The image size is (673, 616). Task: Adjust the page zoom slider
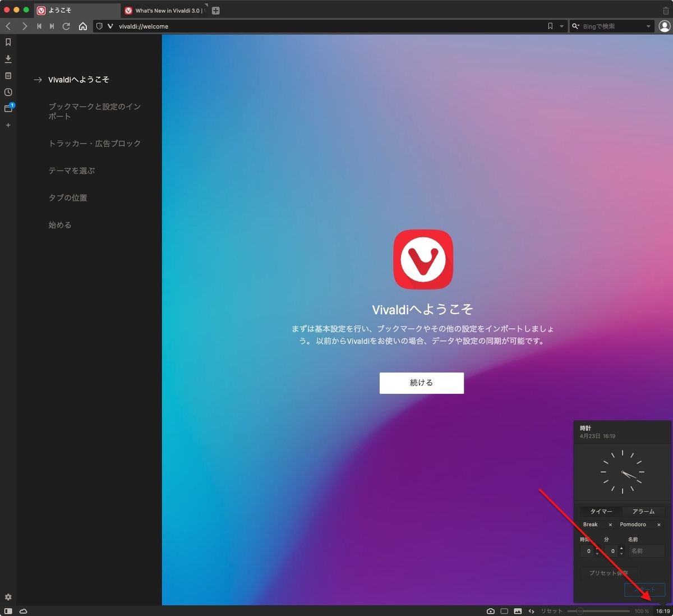point(598,611)
